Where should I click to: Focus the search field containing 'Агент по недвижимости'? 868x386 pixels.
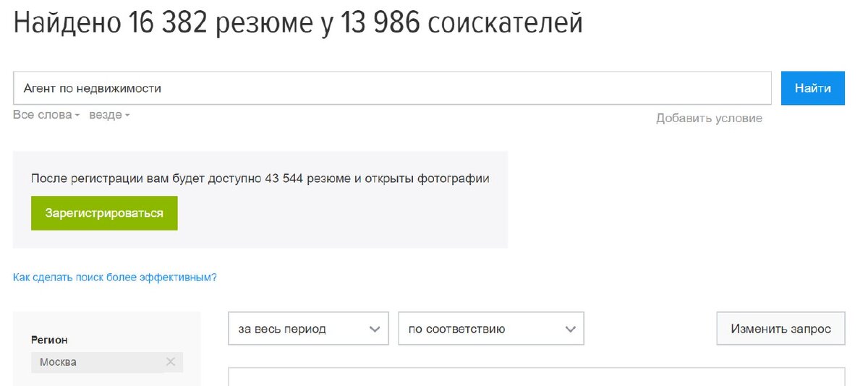[392, 88]
